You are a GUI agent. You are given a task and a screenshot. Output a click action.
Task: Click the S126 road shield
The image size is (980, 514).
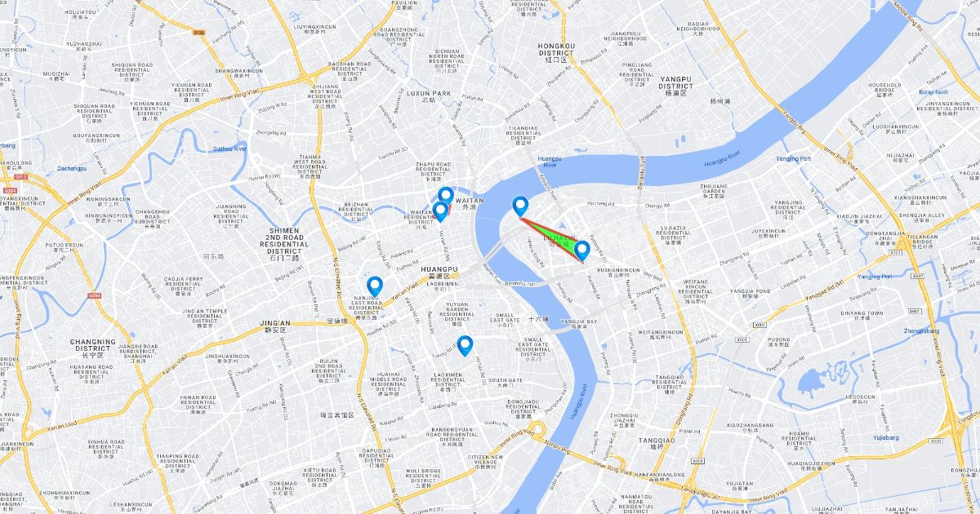(199, 33)
